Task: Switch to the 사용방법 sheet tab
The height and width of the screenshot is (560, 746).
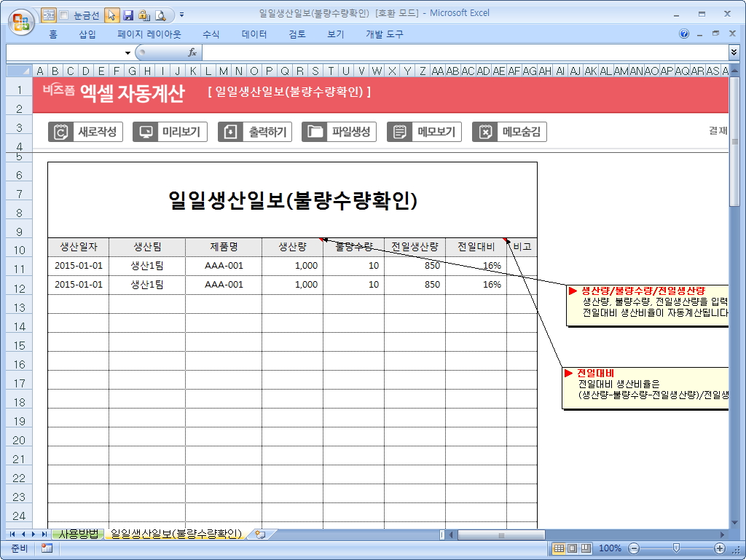Action: tap(78, 535)
